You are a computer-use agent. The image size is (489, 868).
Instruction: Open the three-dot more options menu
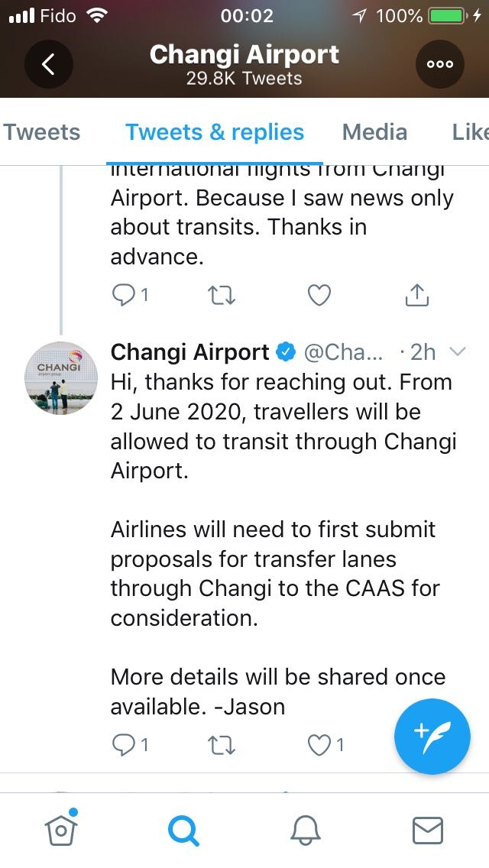click(x=440, y=64)
